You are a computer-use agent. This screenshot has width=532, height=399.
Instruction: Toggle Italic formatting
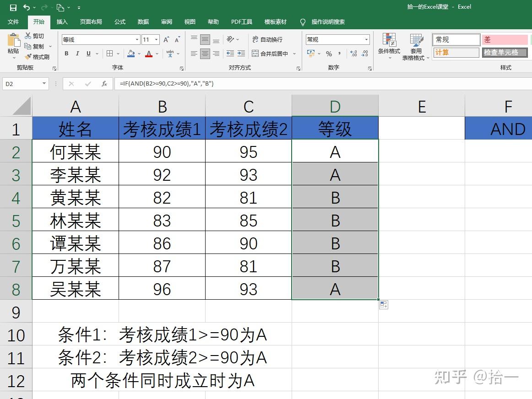77,54
